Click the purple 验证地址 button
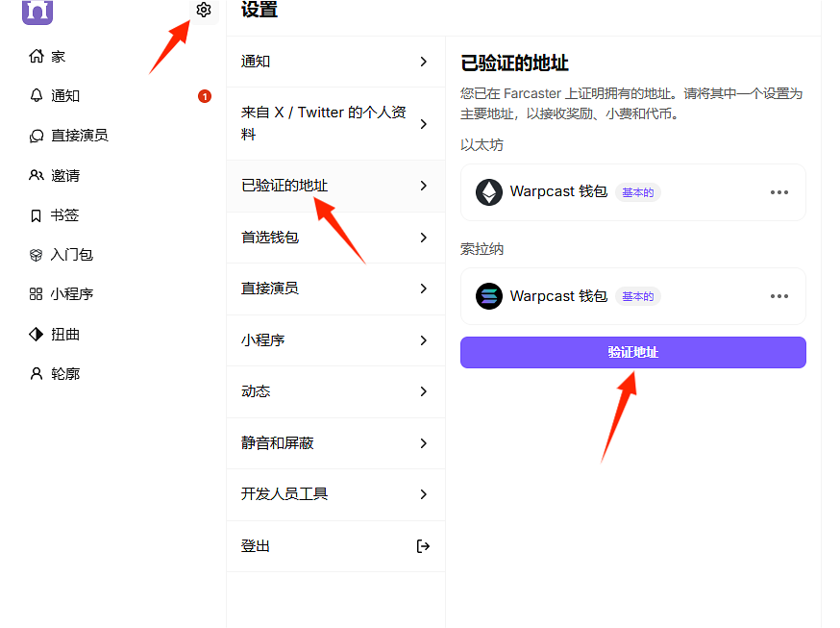 (632, 353)
